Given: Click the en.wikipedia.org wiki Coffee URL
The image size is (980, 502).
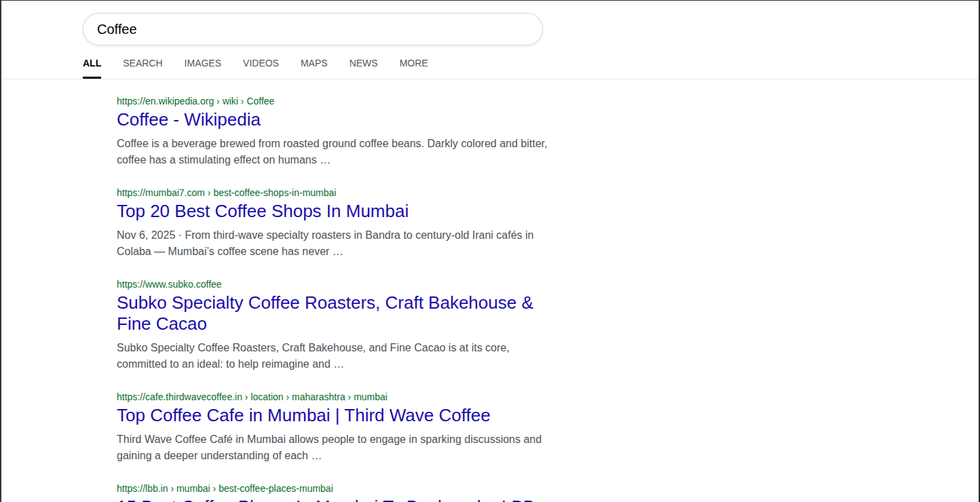Looking at the screenshot, I should pyautogui.click(x=195, y=101).
